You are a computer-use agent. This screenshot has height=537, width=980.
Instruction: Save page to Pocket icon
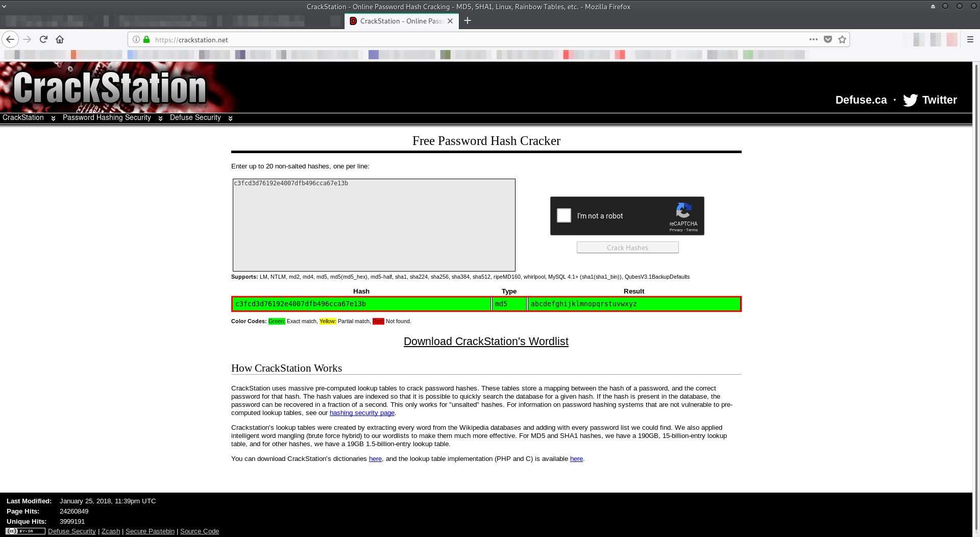tap(828, 39)
